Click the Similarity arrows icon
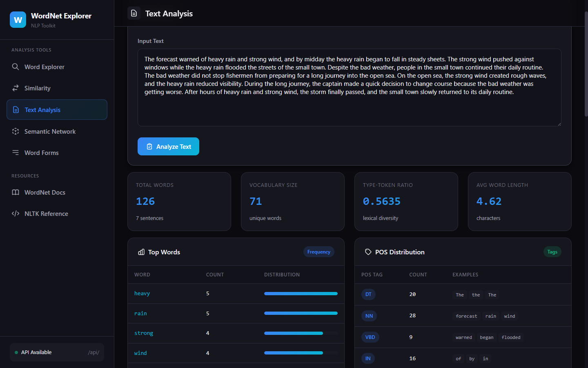The height and width of the screenshot is (368, 588). tap(16, 88)
